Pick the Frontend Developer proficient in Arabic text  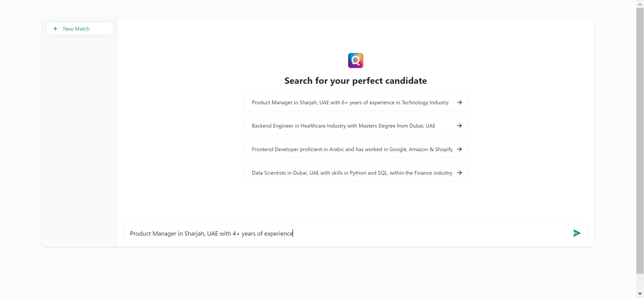352,149
